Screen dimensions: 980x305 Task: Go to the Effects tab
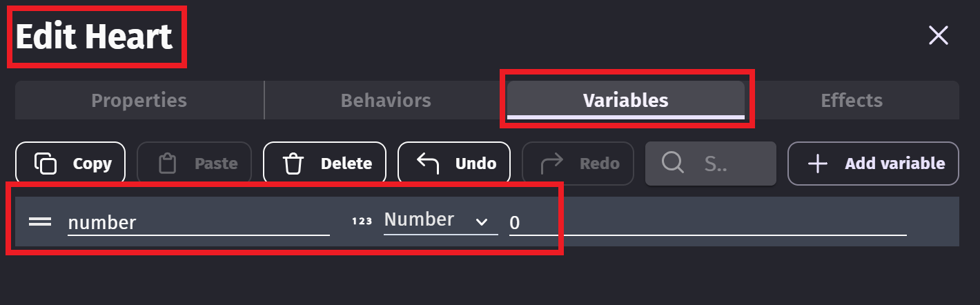(851, 100)
